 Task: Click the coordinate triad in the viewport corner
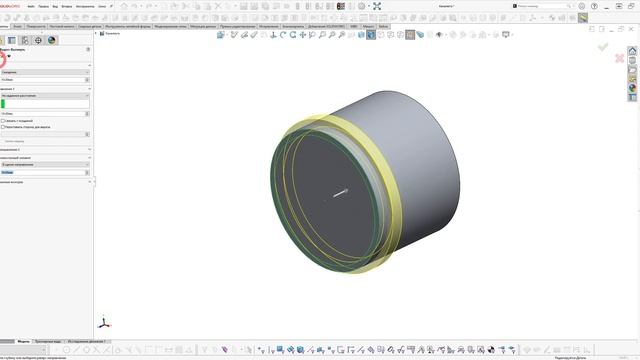104,323
